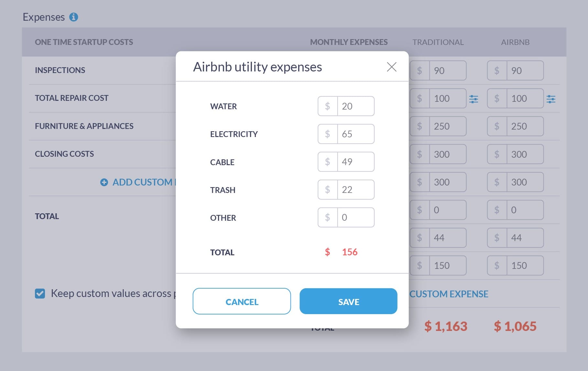Click the Add Custom link in startup costs
Screen dimensions: 588x371
coord(143,182)
